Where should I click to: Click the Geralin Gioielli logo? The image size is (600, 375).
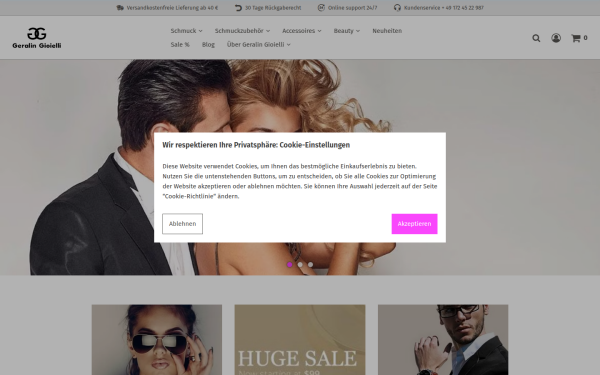click(37, 38)
